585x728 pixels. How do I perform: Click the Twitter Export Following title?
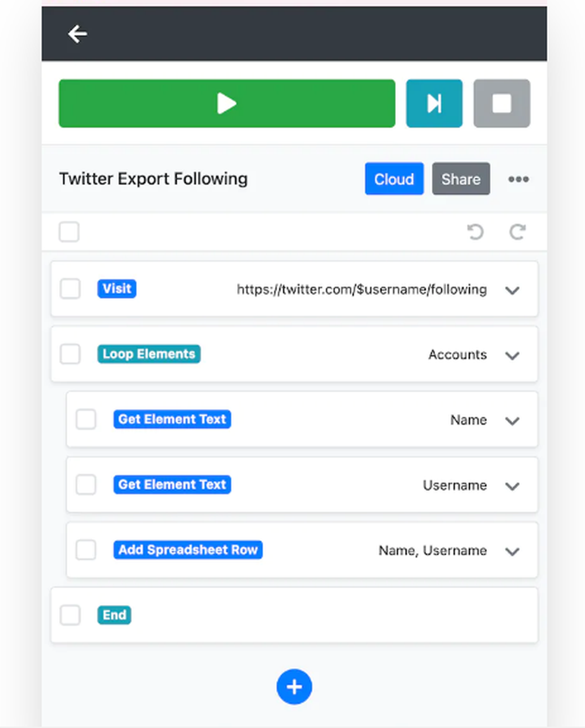(x=153, y=178)
